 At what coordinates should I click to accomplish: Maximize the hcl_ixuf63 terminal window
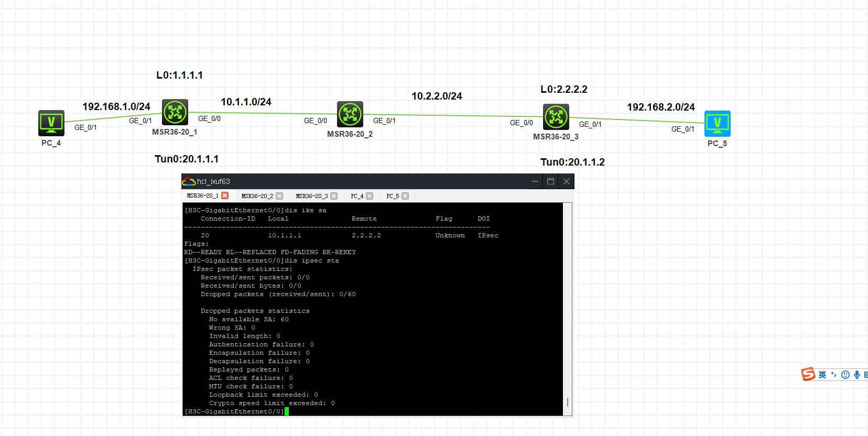tap(551, 181)
